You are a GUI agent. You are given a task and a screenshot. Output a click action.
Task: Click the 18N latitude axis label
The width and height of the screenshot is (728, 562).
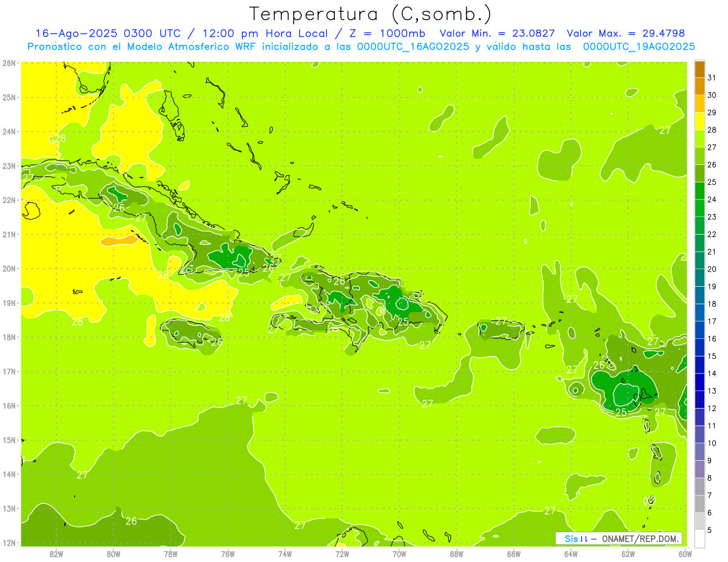pyautogui.click(x=8, y=337)
